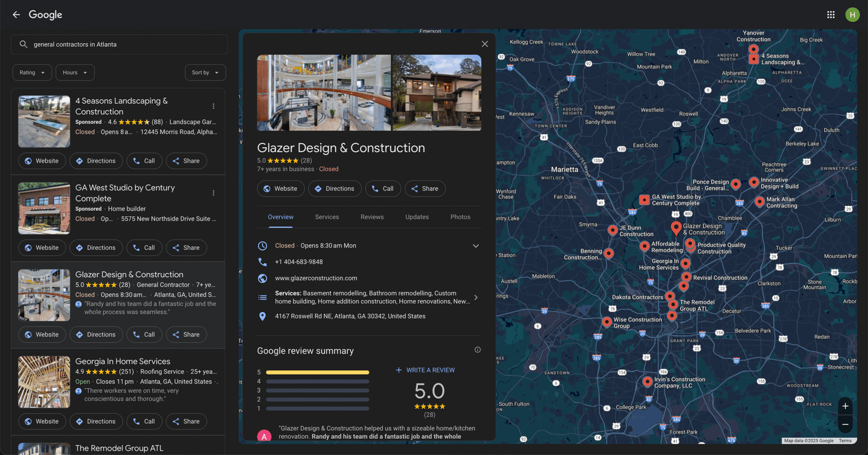Click Share in the Glazer detail panel

point(425,188)
